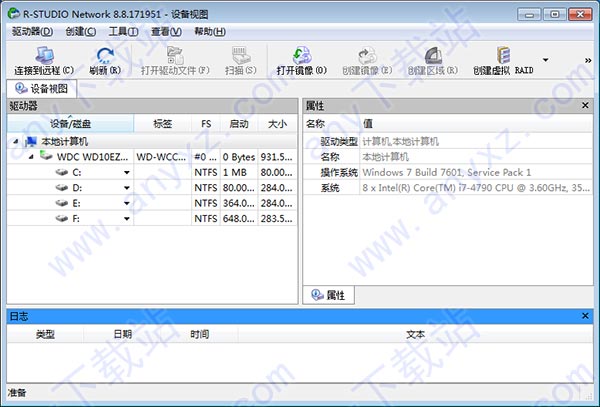The width and height of the screenshot is (600, 407).
Task: Click the 设备视图 tab icon
Action: click(21, 89)
